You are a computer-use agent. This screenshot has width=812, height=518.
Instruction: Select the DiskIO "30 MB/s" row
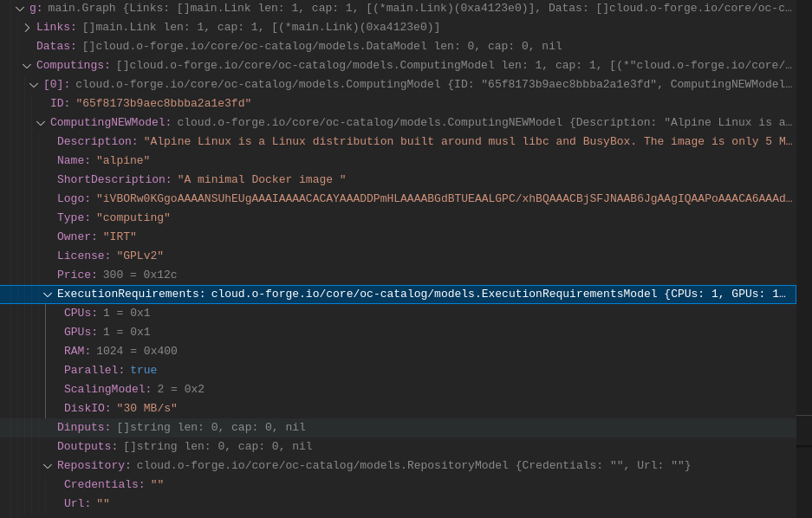coord(120,408)
